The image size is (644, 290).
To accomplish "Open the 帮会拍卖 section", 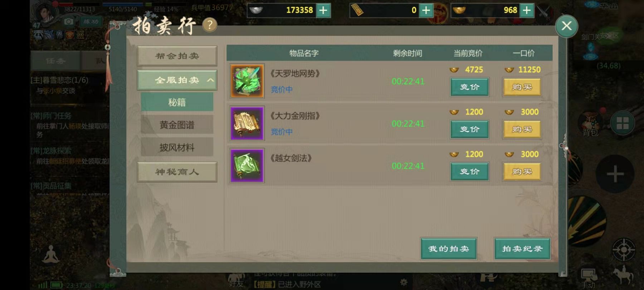I will click(177, 56).
